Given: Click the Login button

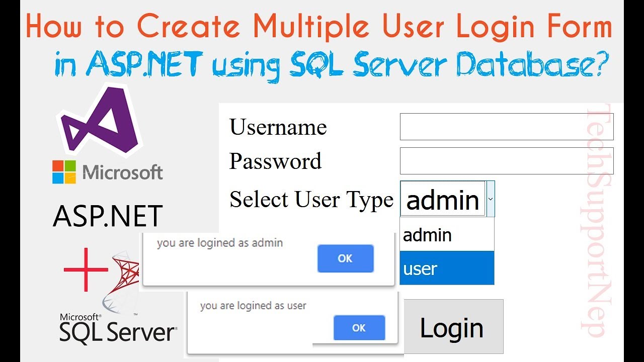Looking at the screenshot, I should point(453,327).
